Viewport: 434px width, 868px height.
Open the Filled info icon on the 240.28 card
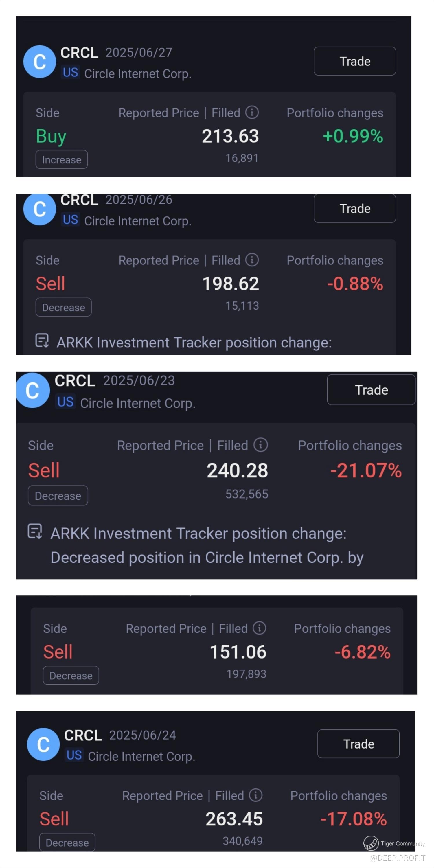point(260,445)
